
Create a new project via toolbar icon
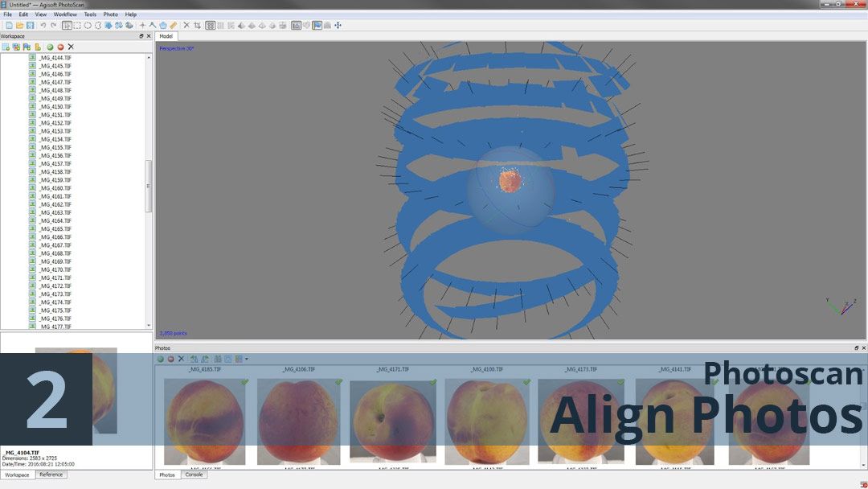point(9,26)
